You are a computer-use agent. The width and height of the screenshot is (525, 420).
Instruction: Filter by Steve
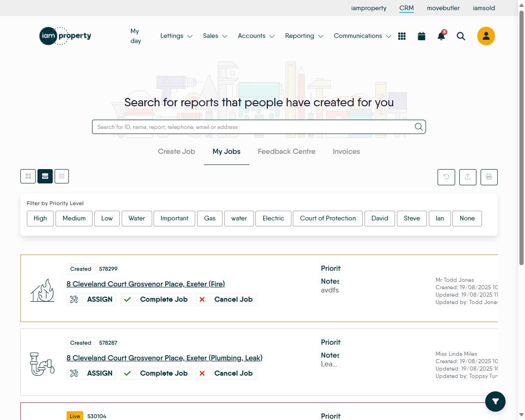pyautogui.click(x=412, y=219)
